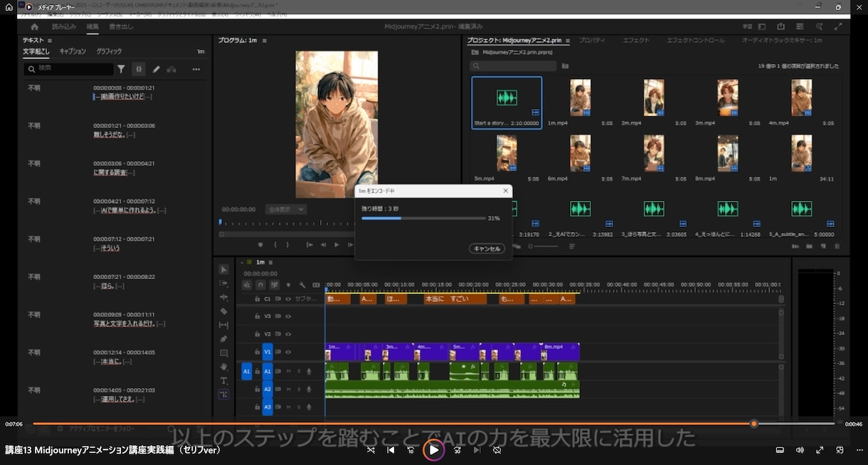Switch media player to mini view
The height and width of the screenshot is (465, 868).
coord(840,450)
